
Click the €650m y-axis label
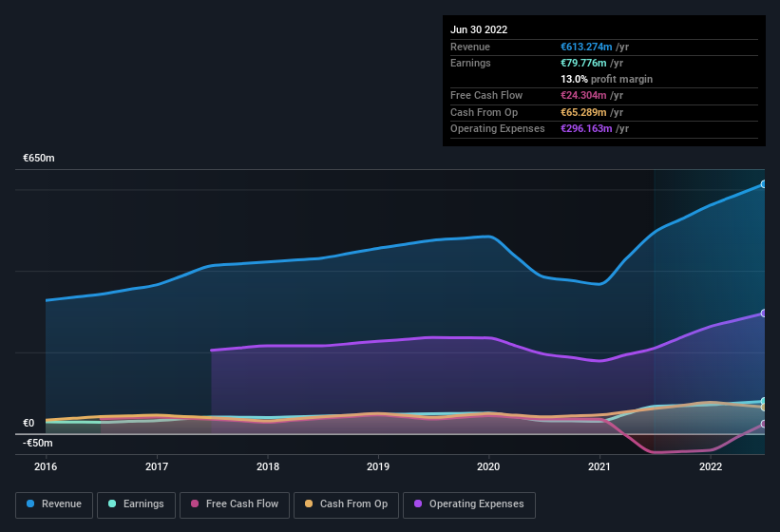pos(39,159)
